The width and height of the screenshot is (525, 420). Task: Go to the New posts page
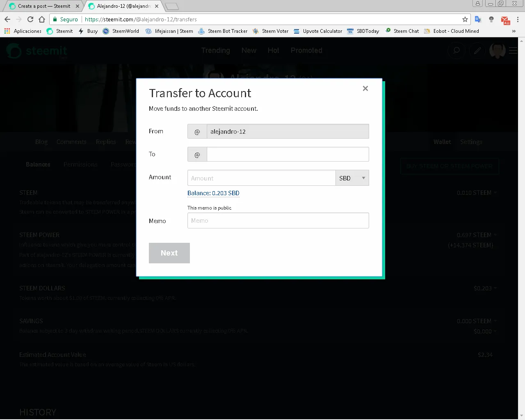pyautogui.click(x=249, y=50)
